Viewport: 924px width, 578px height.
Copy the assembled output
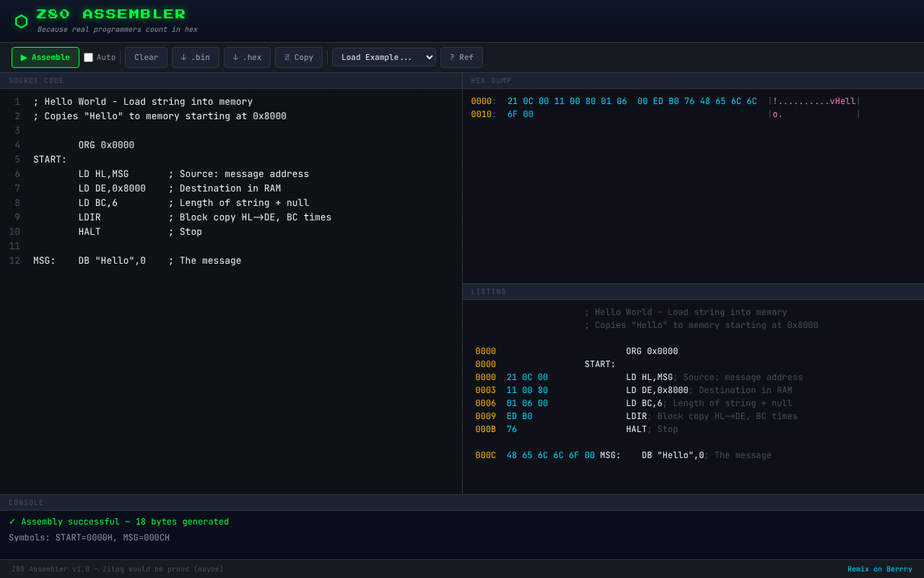299,58
